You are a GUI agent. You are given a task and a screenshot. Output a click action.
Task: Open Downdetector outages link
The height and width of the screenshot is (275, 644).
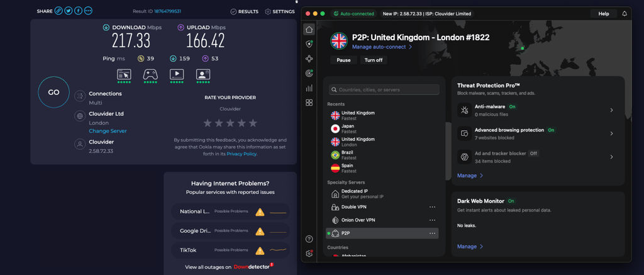point(253,267)
